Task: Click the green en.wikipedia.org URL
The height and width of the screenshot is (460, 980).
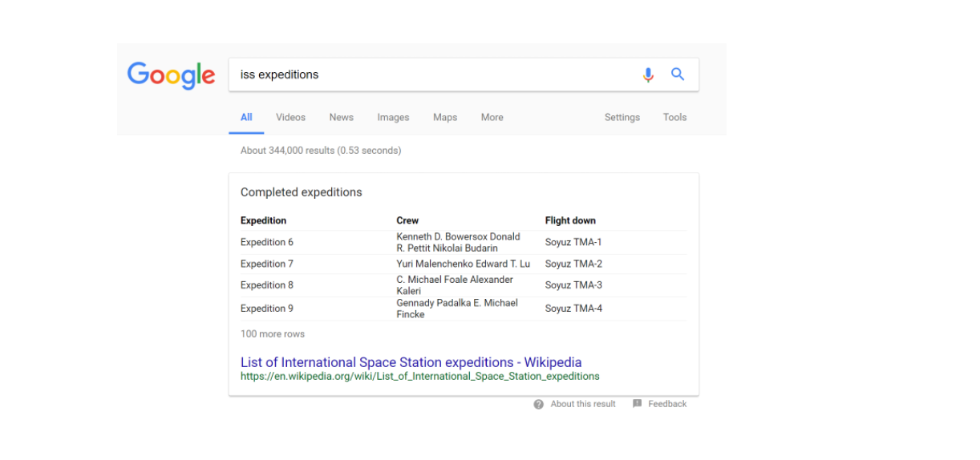Action: 420,376
